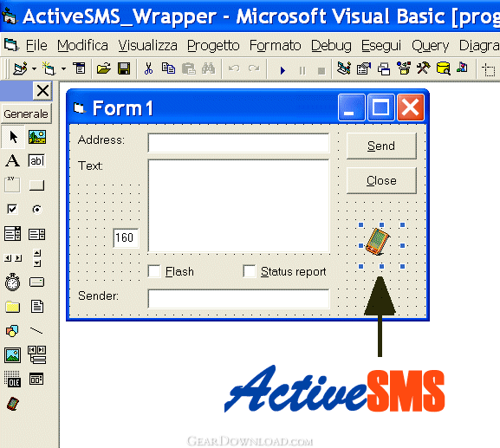Select the OptionButton control tool

coord(36,210)
